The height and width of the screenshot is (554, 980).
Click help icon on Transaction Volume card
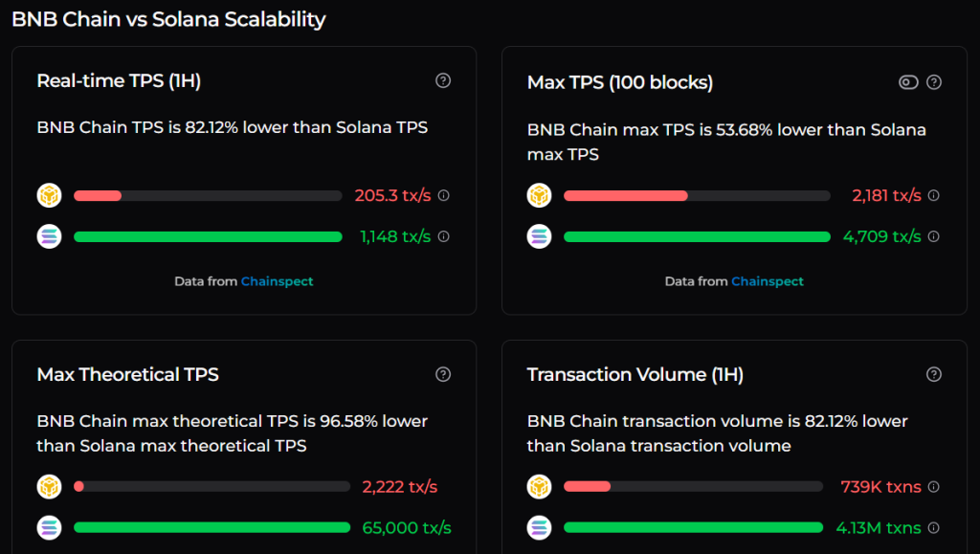coord(934,374)
